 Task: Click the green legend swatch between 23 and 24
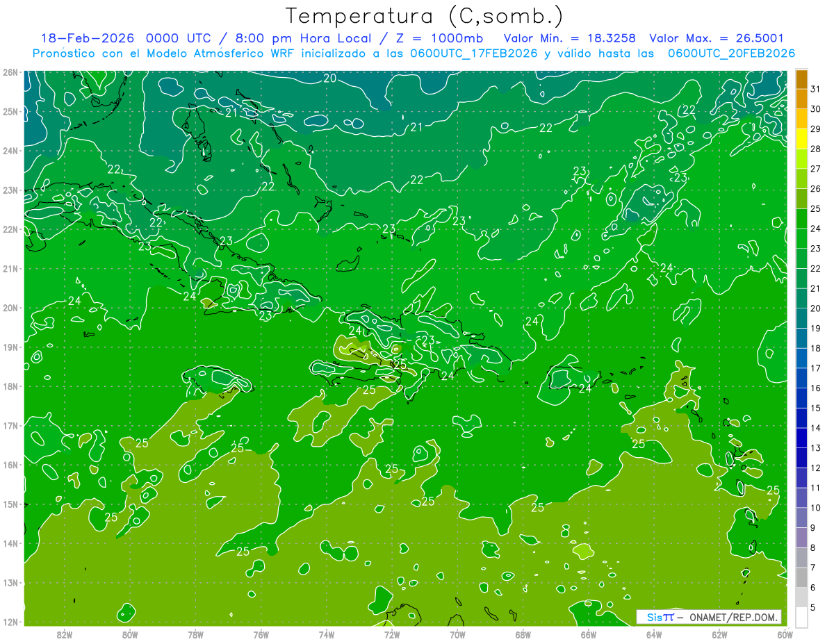801,239
